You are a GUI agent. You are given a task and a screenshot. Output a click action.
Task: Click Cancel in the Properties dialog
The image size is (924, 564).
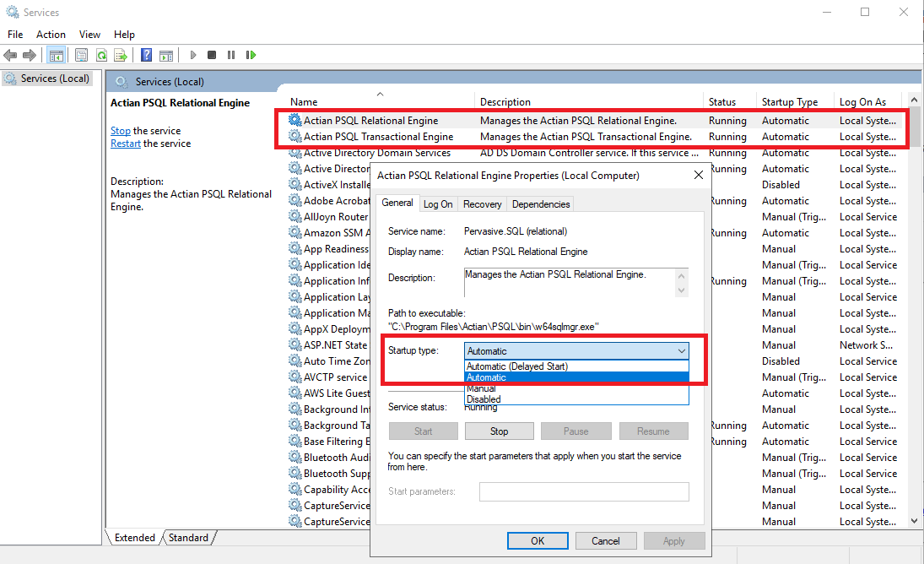click(606, 541)
